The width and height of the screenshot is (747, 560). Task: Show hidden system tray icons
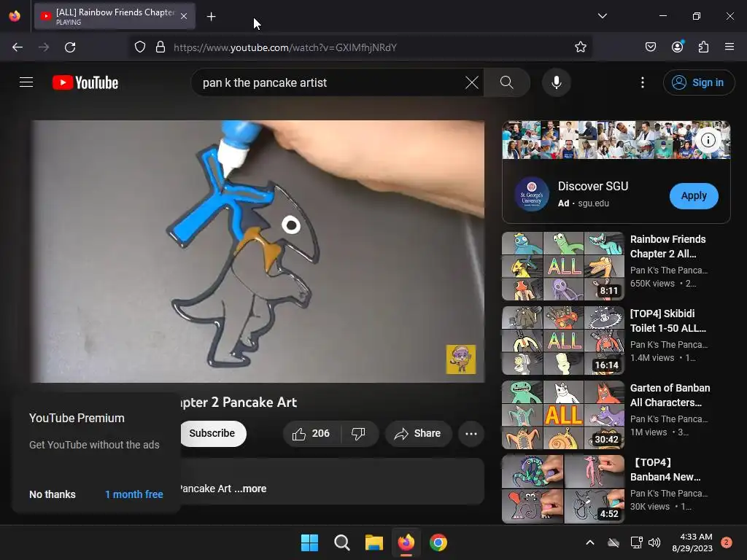pos(589,542)
